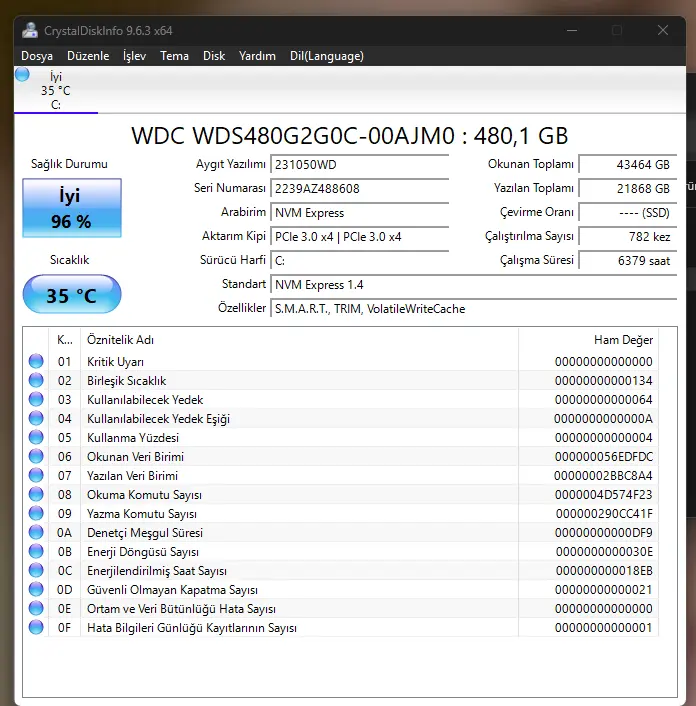Viewport: 696px width, 706px height.
Task: Click the 35 °C temperature button
Action: tap(72, 294)
